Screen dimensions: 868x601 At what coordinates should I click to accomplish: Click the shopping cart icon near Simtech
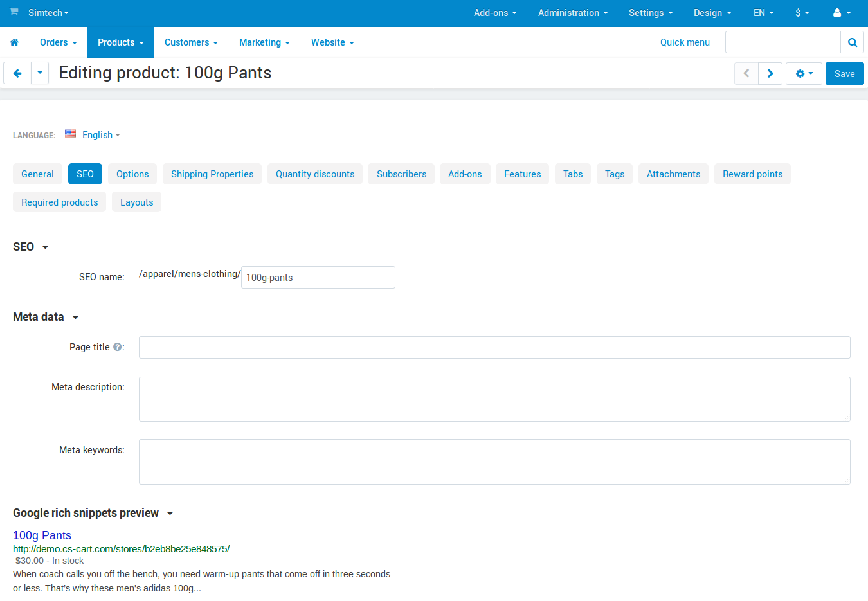point(14,12)
